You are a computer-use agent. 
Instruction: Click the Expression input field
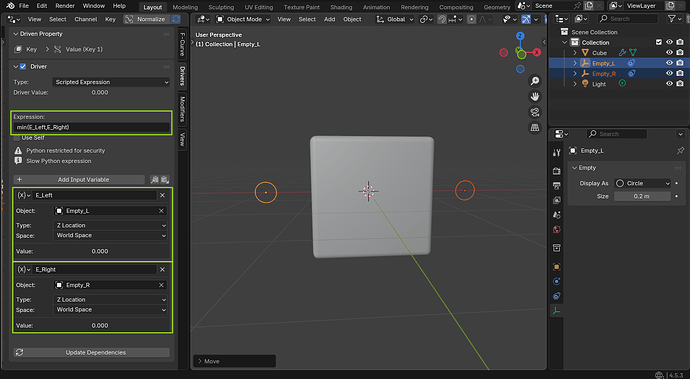click(91, 127)
